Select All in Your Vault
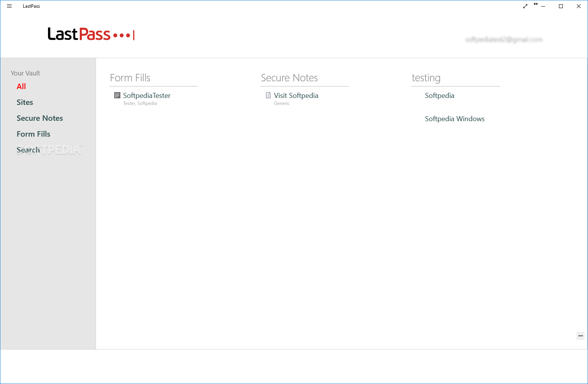The height and width of the screenshot is (384, 588). [x=21, y=86]
